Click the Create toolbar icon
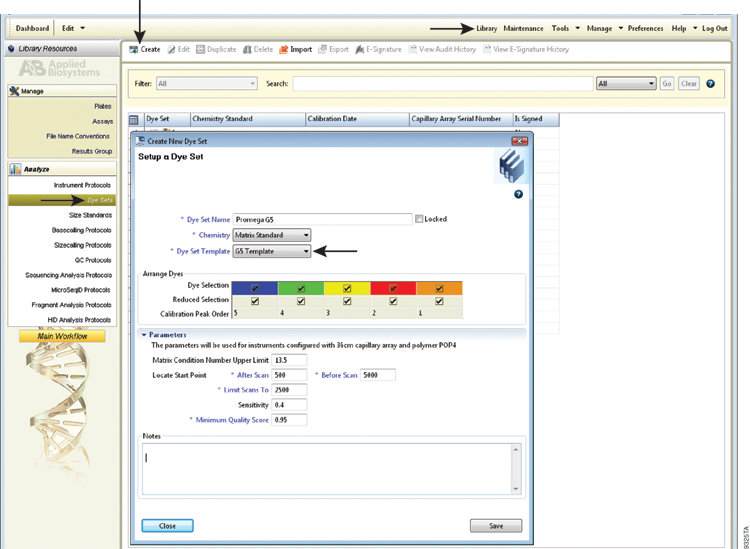The image size is (750, 549). tap(133, 49)
